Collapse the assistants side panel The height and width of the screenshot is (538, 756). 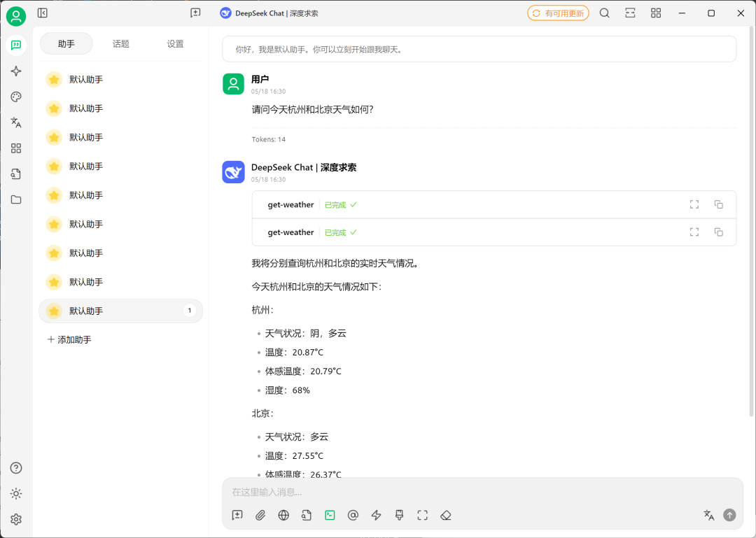[x=43, y=13]
